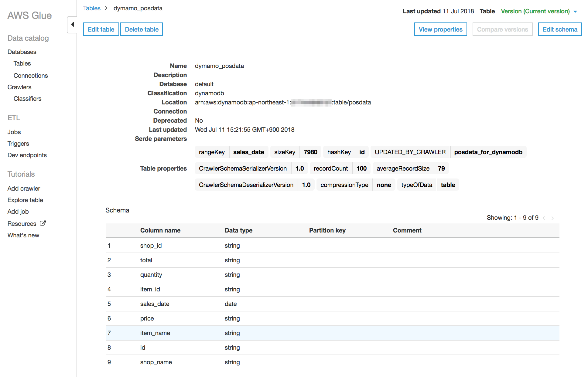588x377 pixels.
Task: Open What's new in the sidebar
Action: tap(23, 235)
